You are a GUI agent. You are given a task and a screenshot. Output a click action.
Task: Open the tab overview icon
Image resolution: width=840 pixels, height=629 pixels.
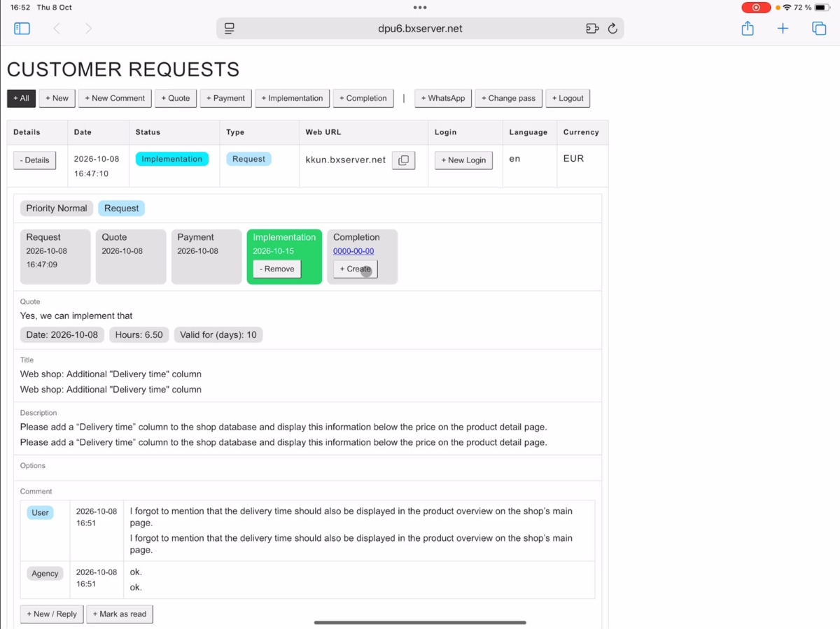click(x=819, y=29)
